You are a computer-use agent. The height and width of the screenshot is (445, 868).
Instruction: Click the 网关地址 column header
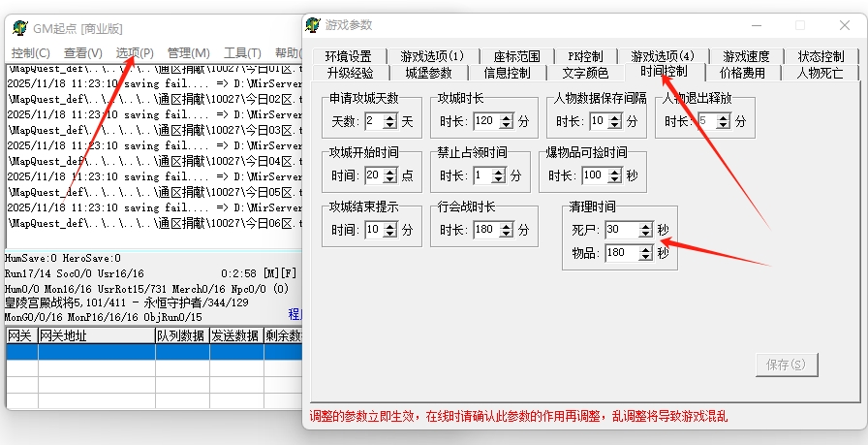(96, 335)
